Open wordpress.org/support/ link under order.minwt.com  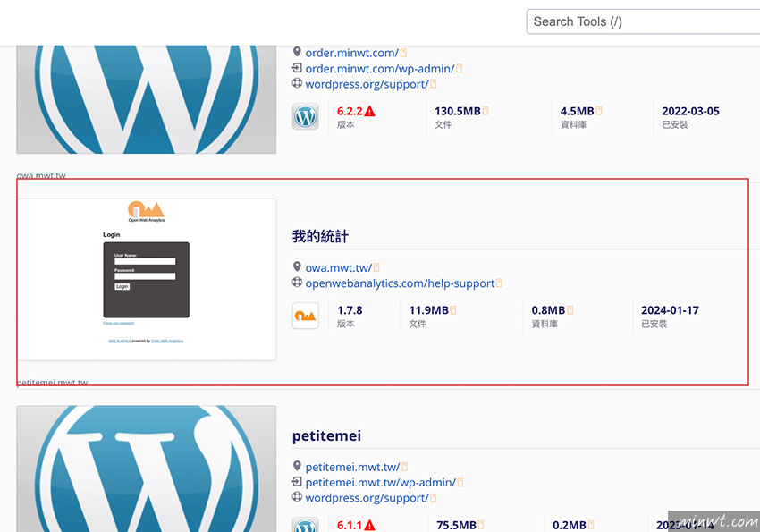(x=367, y=84)
